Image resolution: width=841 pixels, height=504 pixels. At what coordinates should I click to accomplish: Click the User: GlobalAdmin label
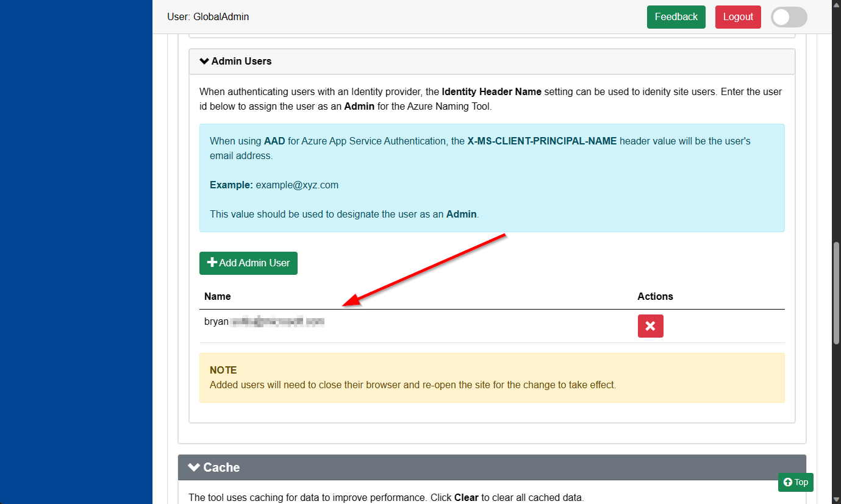[x=208, y=17]
